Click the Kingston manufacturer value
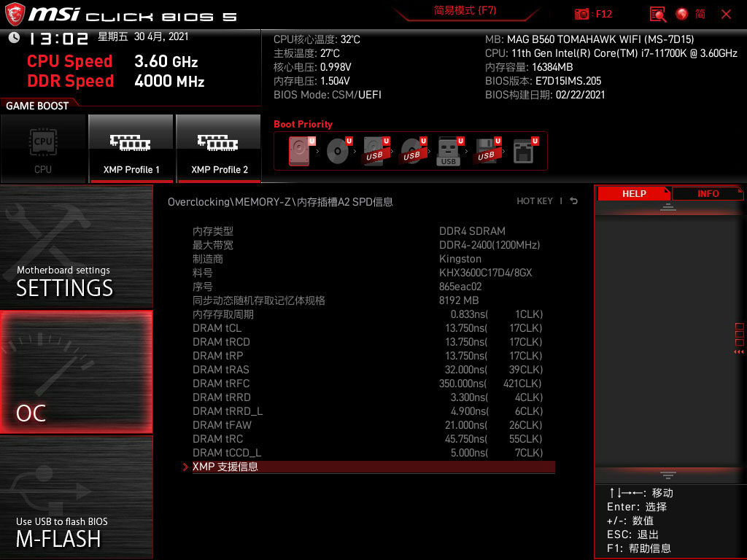 [x=460, y=259]
